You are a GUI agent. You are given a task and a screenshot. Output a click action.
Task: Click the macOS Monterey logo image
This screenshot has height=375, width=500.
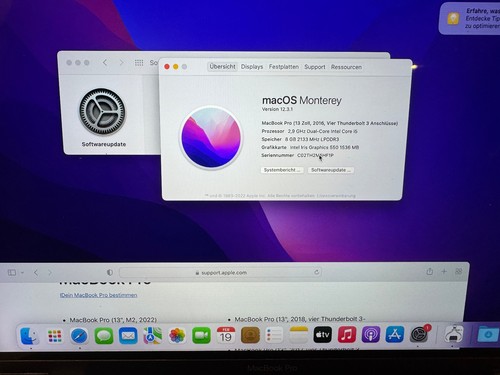click(x=211, y=137)
